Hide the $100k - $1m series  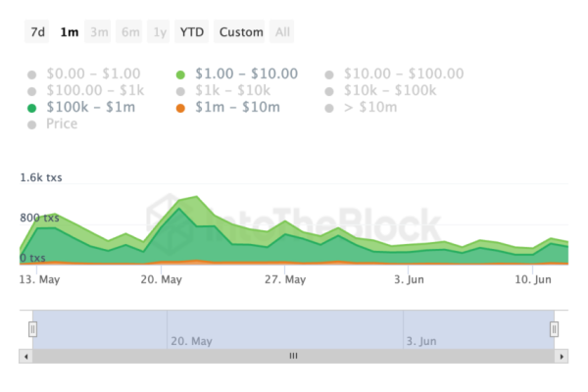click(x=90, y=107)
